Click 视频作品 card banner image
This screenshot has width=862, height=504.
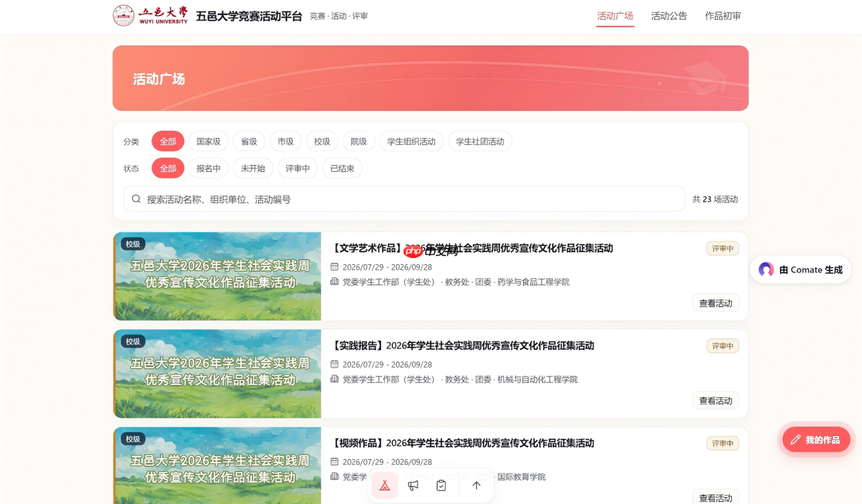point(217,465)
